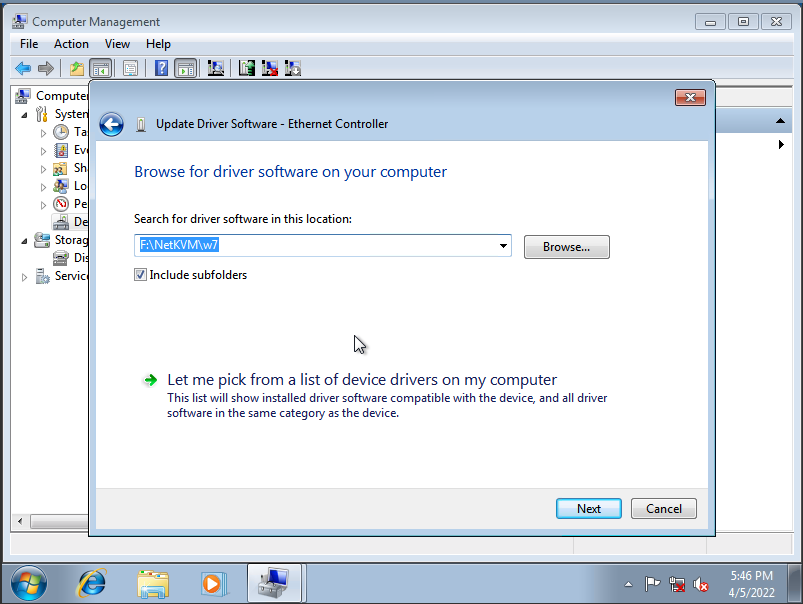Open Windows Media Player from the taskbar
Screen dimensions: 803x604
point(213,583)
